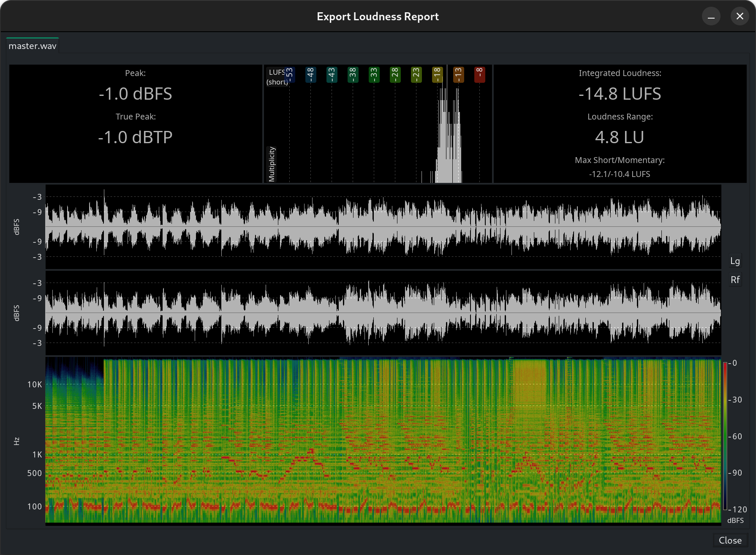Click the -33 LUFS histogram label
Image resolution: width=756 pixels, height=555 pixels.
click(x=374, y=75)
